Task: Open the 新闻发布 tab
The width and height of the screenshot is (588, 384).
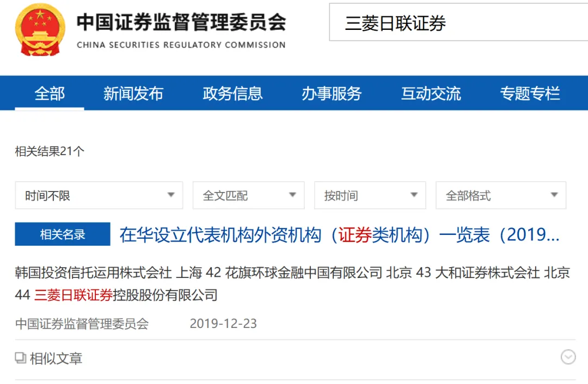Action: click(x=133, y=94)
